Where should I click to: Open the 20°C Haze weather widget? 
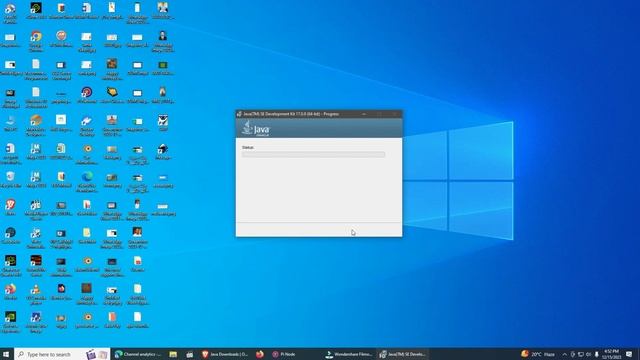pos(538,354)
